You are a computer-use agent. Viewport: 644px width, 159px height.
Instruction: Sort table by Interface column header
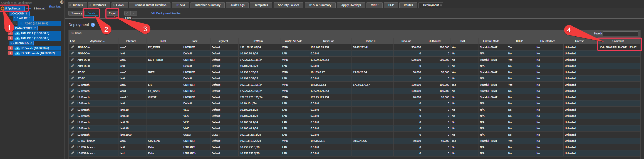(x=131, y=41)
